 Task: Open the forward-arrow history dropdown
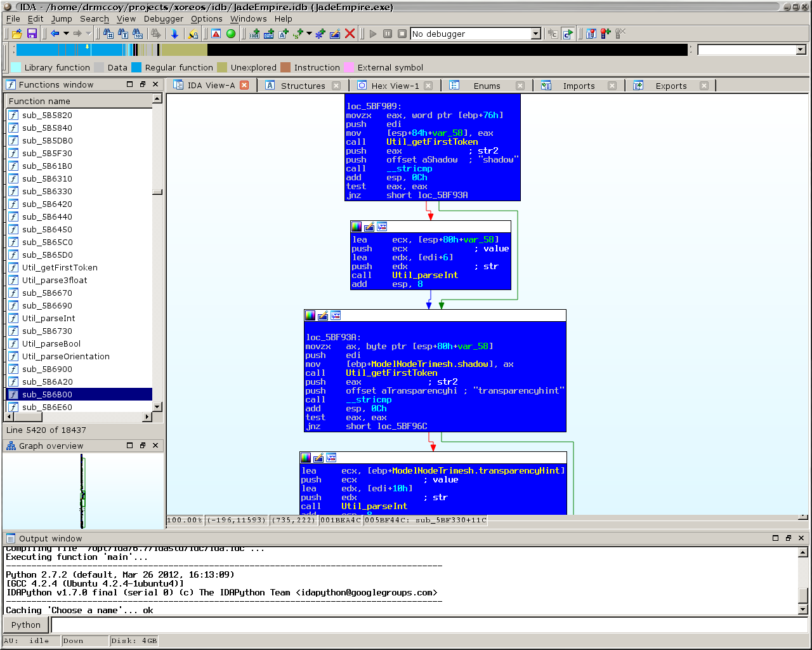(88, 34)
